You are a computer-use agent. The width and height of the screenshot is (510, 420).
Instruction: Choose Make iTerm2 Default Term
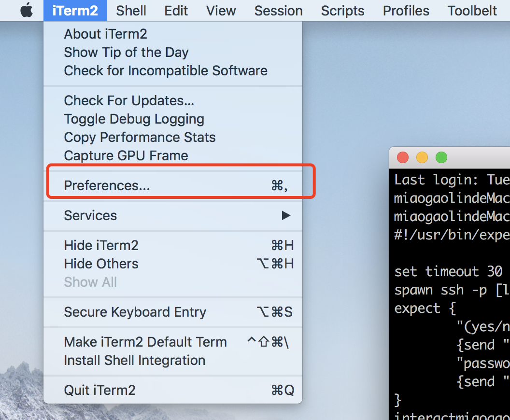pos(173,342)
